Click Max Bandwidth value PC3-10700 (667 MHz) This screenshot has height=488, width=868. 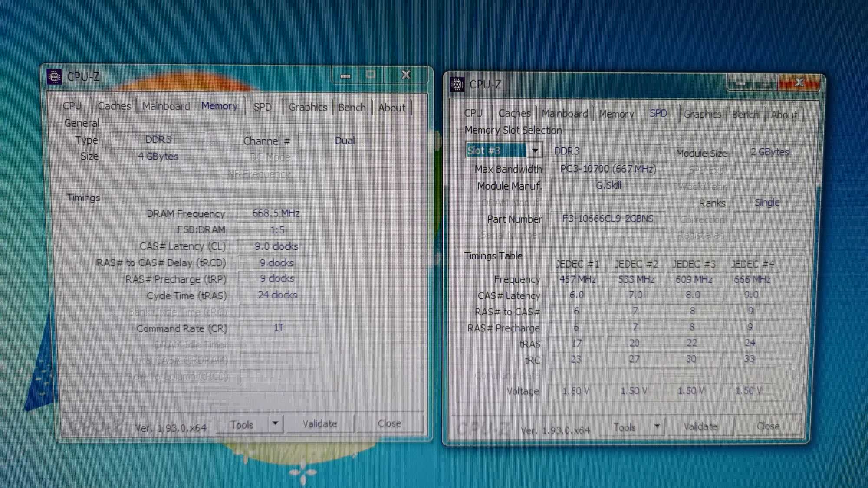(x=608, y=169)
